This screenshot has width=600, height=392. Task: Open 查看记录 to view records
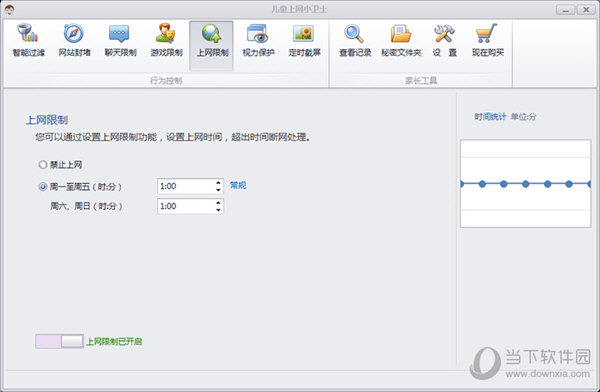[x=355, y=41]
